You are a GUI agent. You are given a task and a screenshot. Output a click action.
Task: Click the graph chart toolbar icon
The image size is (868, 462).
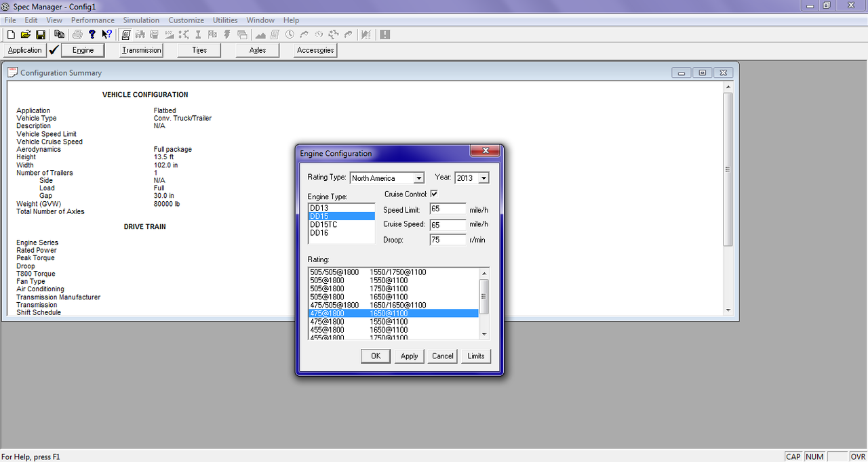[x=366, y=35]
